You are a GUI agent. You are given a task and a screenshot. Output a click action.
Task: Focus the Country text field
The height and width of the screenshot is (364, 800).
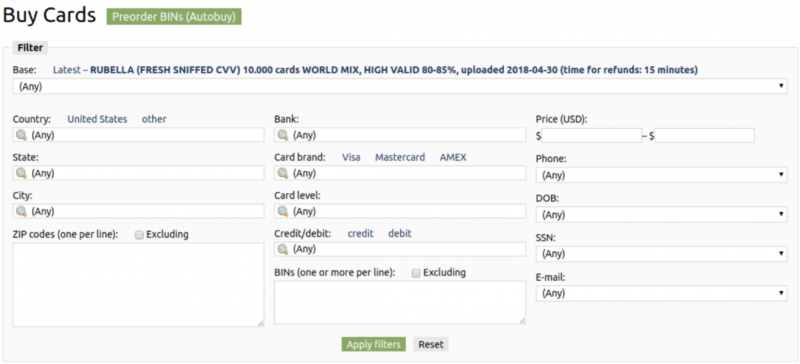138,135
